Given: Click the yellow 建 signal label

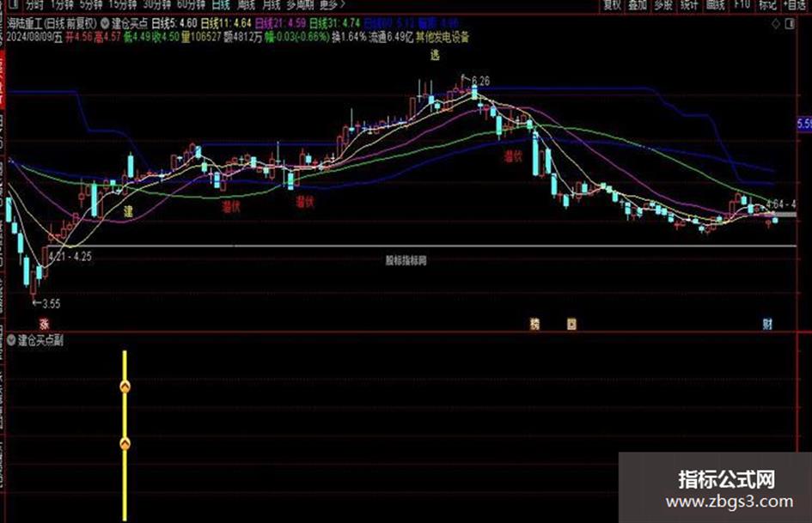Looking at the screenshot, I should click(x=128, y=211).
